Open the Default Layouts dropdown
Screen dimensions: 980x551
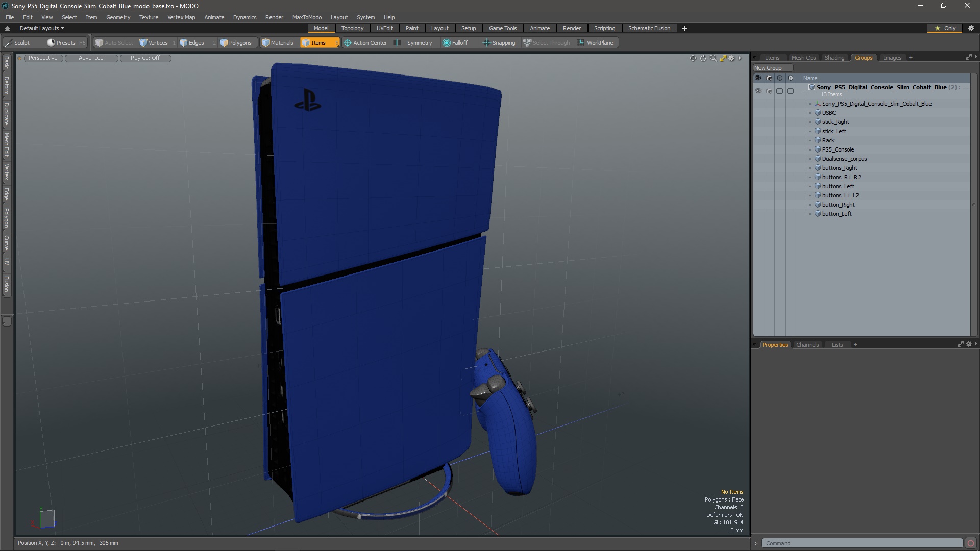click(x=42, y=28)
